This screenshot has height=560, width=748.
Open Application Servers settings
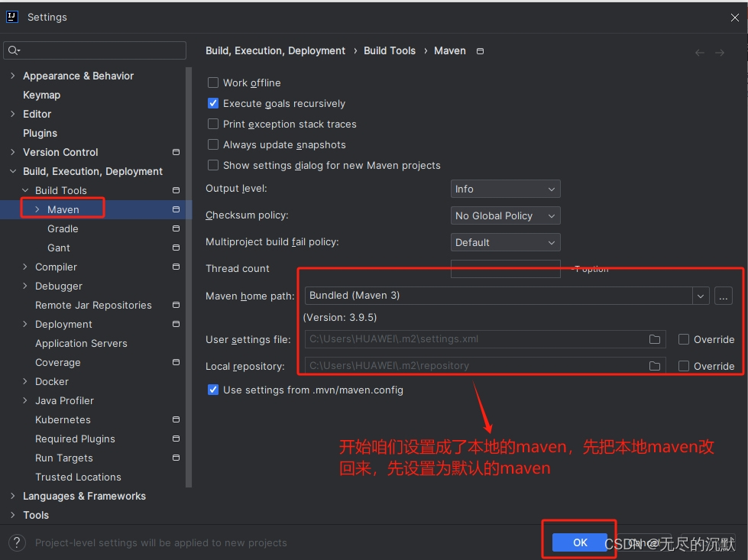(81, 344)
